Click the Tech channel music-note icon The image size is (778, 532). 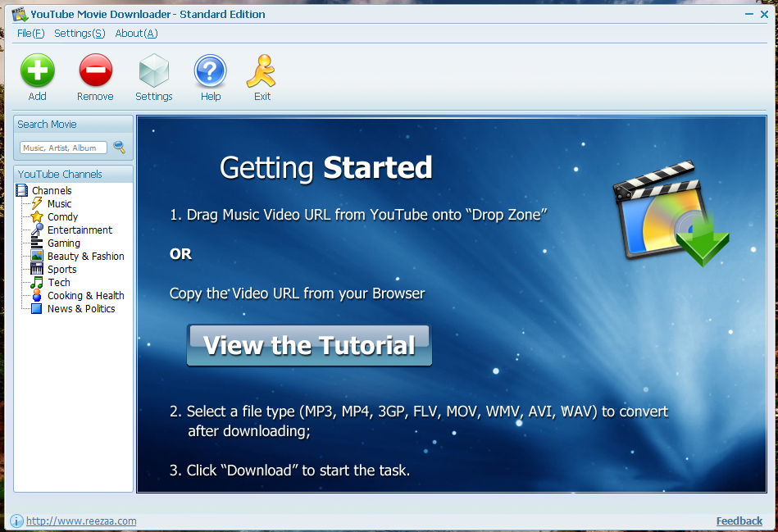[x=37, y=282]
